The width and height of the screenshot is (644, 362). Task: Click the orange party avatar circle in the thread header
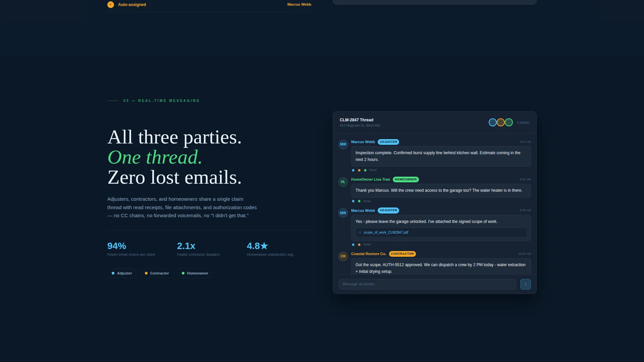[500, 122]
